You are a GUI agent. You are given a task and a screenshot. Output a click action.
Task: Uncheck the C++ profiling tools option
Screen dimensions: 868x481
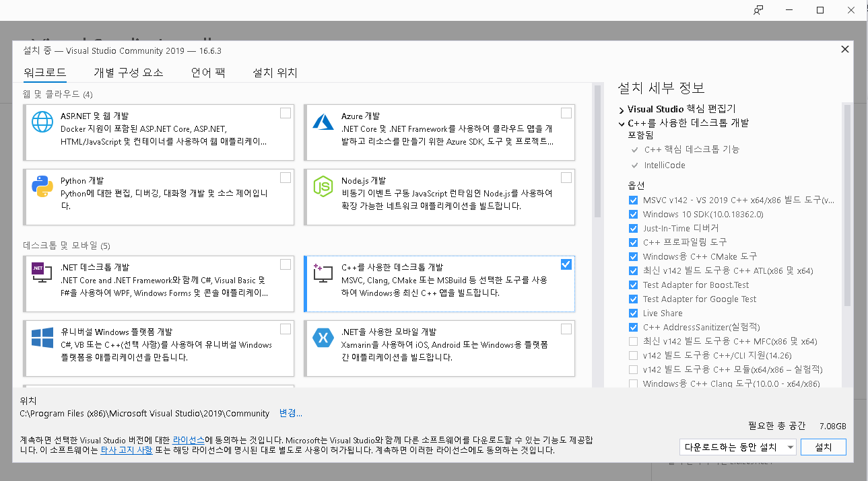point(633,243)
